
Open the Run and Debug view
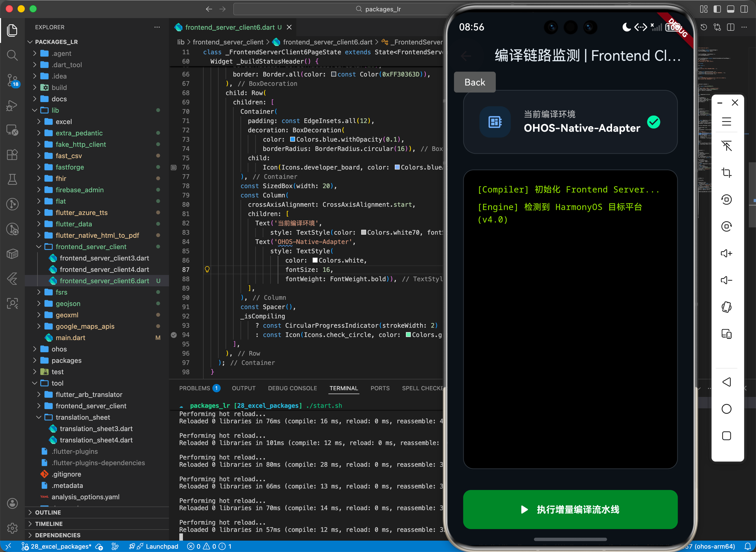pos(12,106)
